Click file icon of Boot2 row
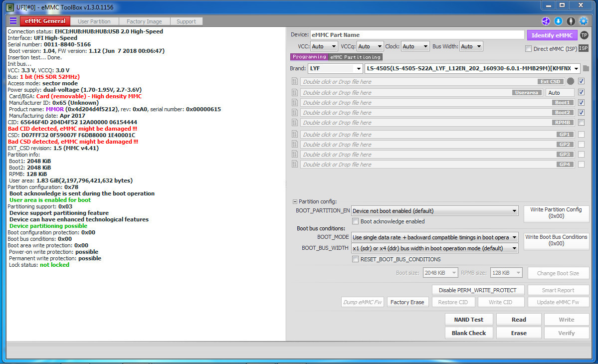This screenshot has height=364, width=598. tap(294, 112)
